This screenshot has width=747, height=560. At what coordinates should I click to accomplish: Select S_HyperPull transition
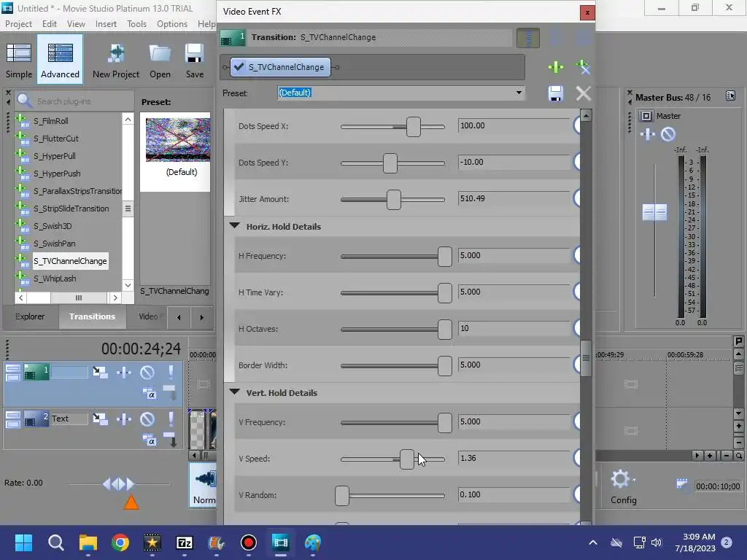pos(55,156)
